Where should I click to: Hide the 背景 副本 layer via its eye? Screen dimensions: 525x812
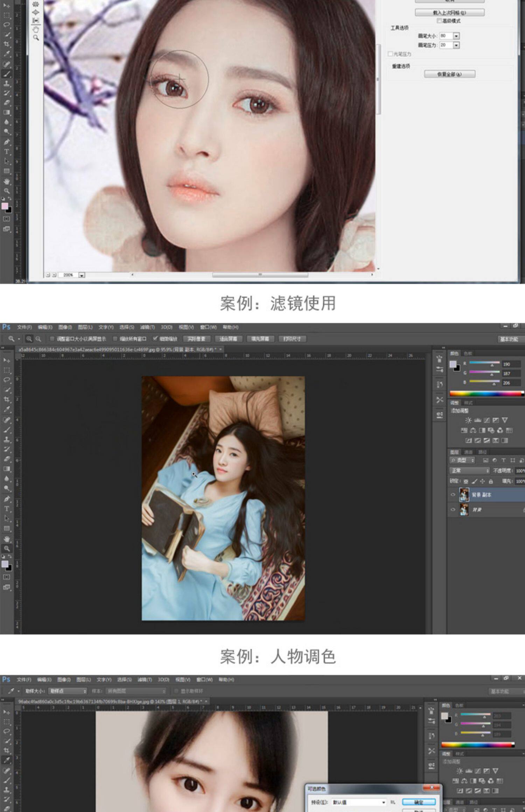click(453, 494)
